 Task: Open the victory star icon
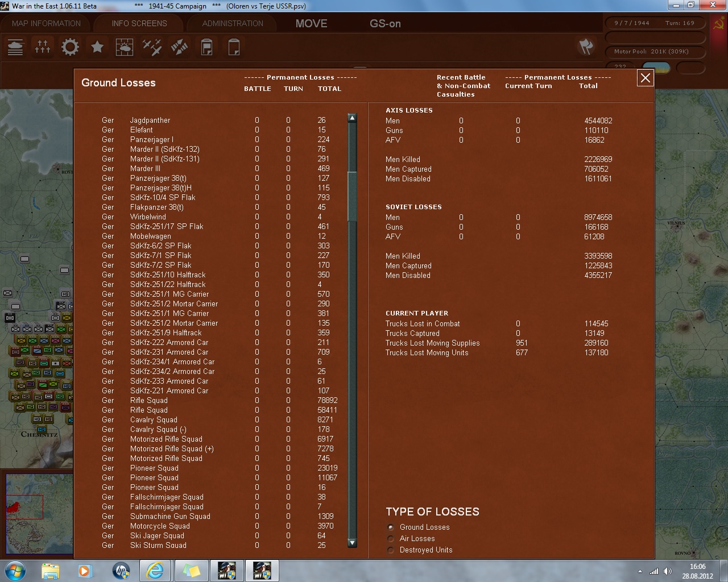pos(97,47)
